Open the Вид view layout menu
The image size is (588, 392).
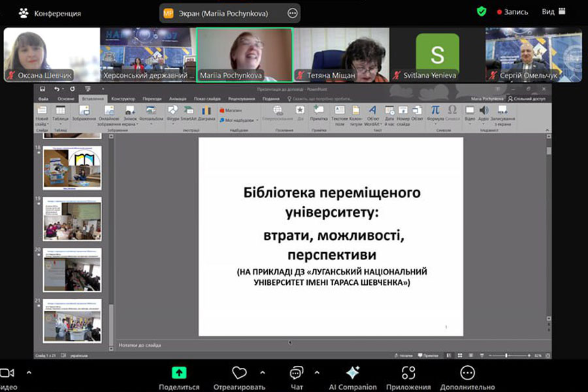pos(553,12)
